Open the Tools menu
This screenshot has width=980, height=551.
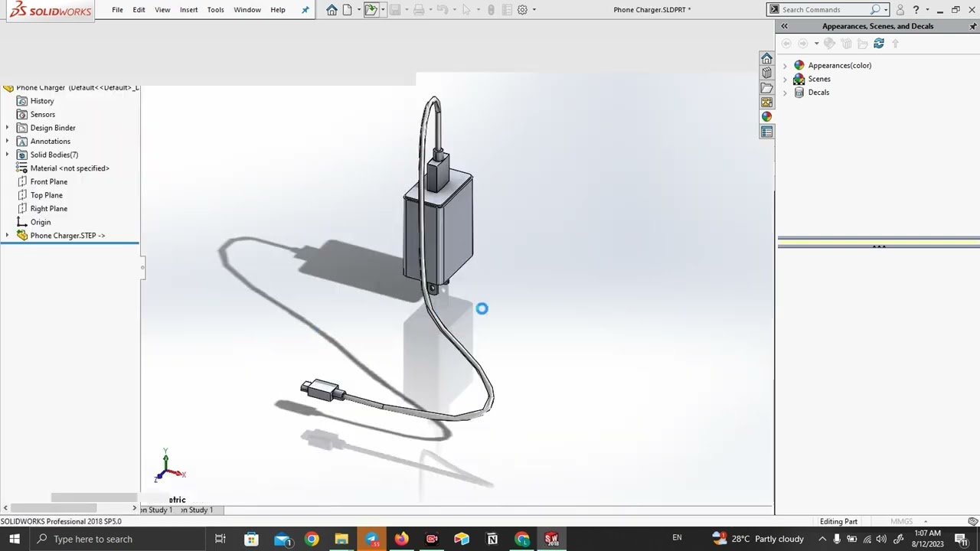pyautogui.click(x=216, y=10)
